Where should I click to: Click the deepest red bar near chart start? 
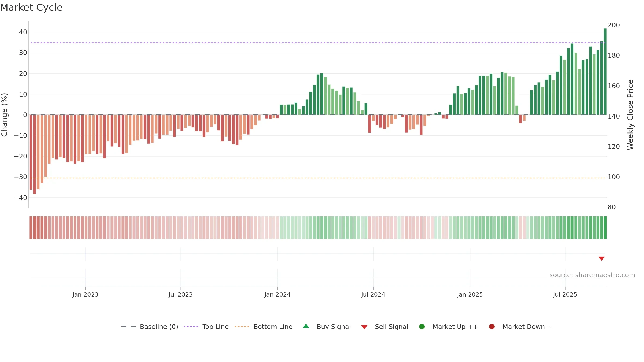35,154
